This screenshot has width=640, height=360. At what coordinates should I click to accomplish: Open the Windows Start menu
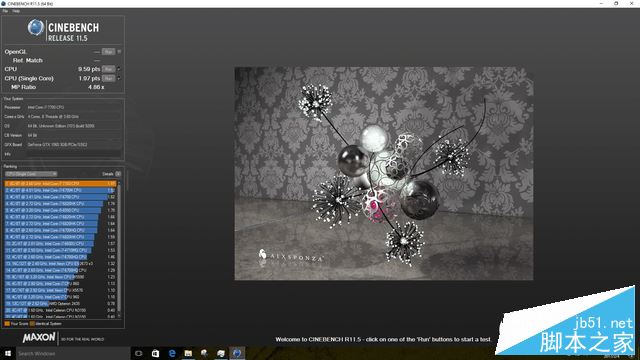coord(8,353)
